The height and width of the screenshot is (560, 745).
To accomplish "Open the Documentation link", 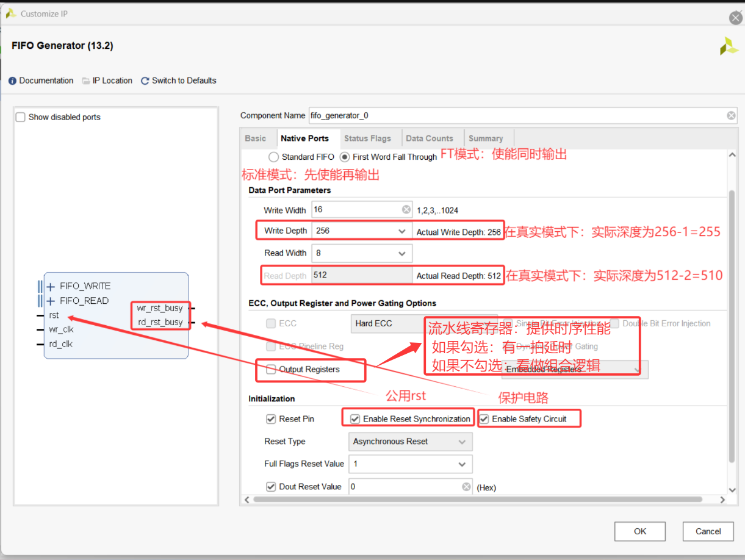I will pos(46,81).
